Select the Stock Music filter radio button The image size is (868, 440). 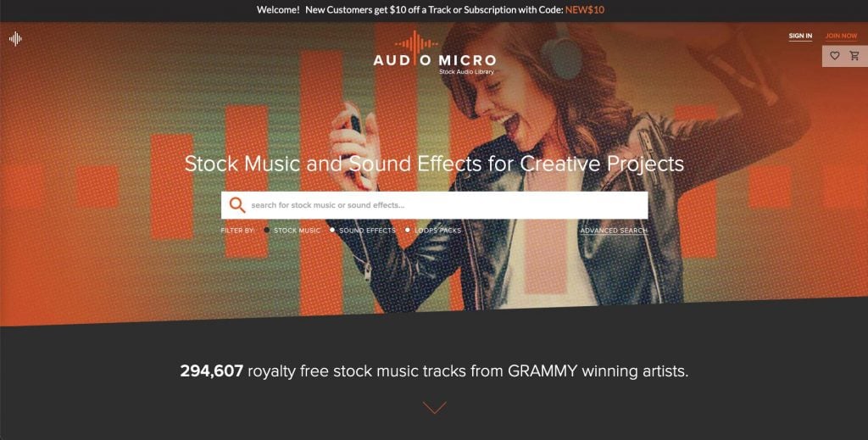(267, 230)
